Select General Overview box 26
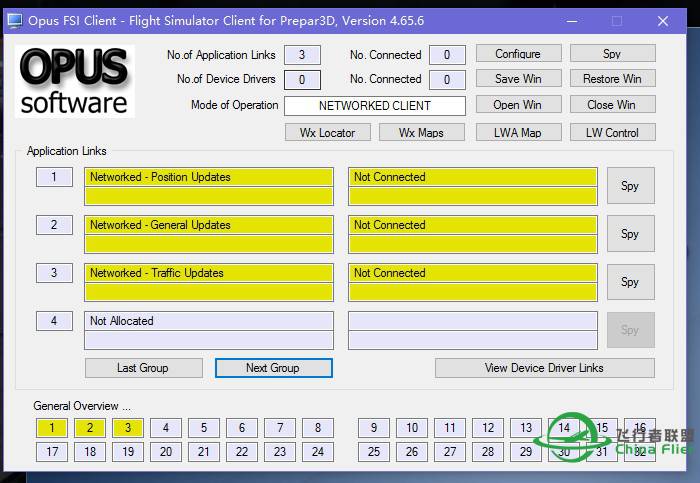 pos(412,452)
